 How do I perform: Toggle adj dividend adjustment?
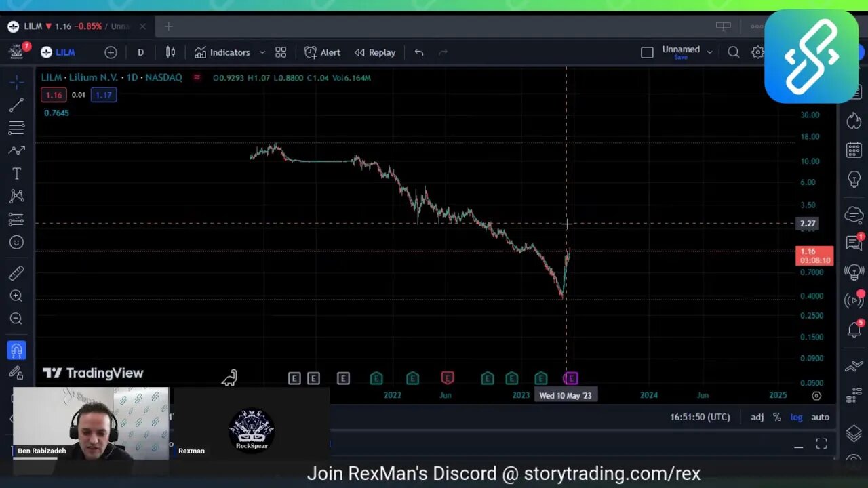pyautogui.click(x=757, y=417)
